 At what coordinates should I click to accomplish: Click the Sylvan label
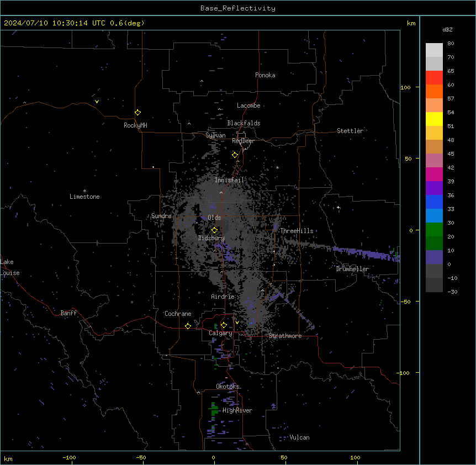[x=215, y=135]
